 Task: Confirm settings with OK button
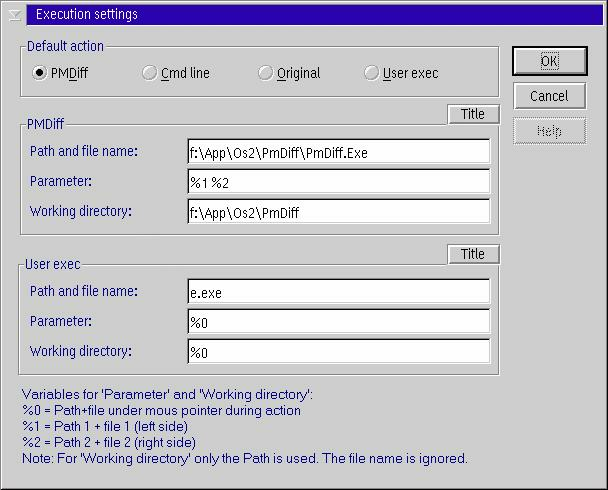pos(549,61)
